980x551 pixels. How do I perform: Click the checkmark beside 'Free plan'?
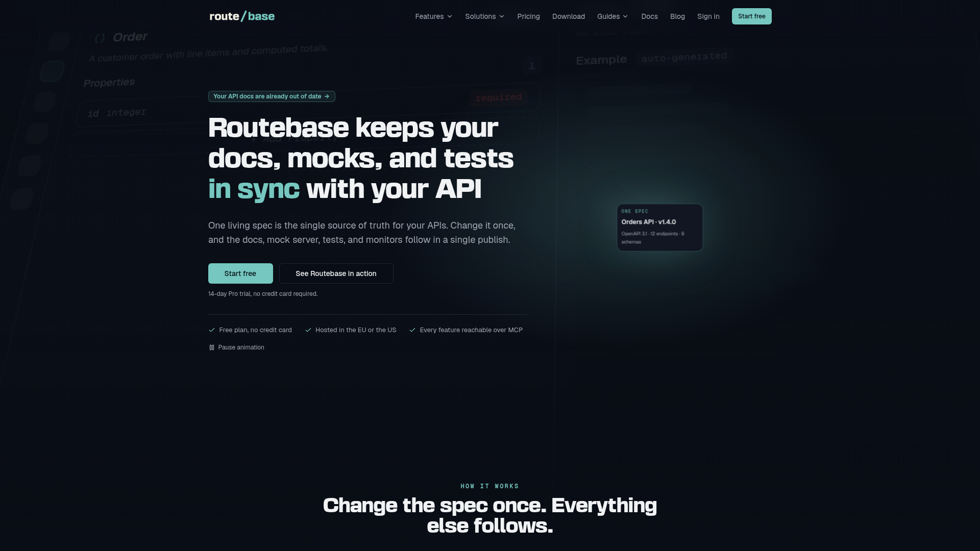[x=212, y=330]
